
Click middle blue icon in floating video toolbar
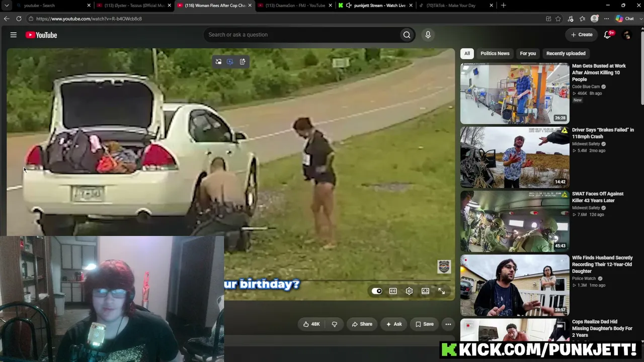click(x=230, y=61)
